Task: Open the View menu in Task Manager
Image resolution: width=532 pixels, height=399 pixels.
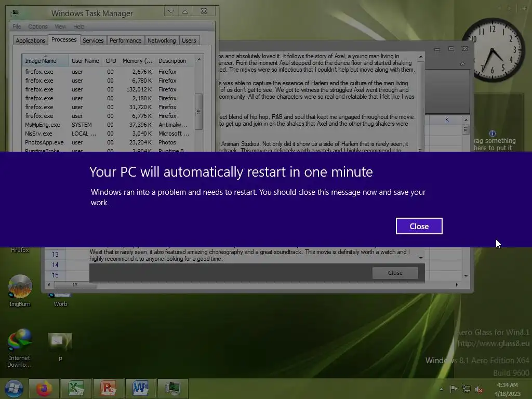Action: pyautogui.click(x=60, y=26)
